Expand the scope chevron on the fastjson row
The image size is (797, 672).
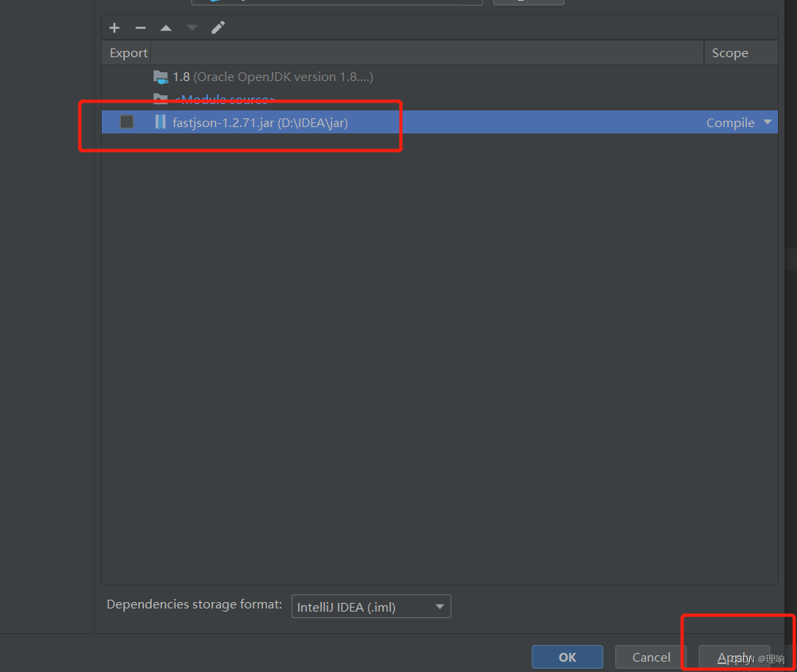(767, 122)
